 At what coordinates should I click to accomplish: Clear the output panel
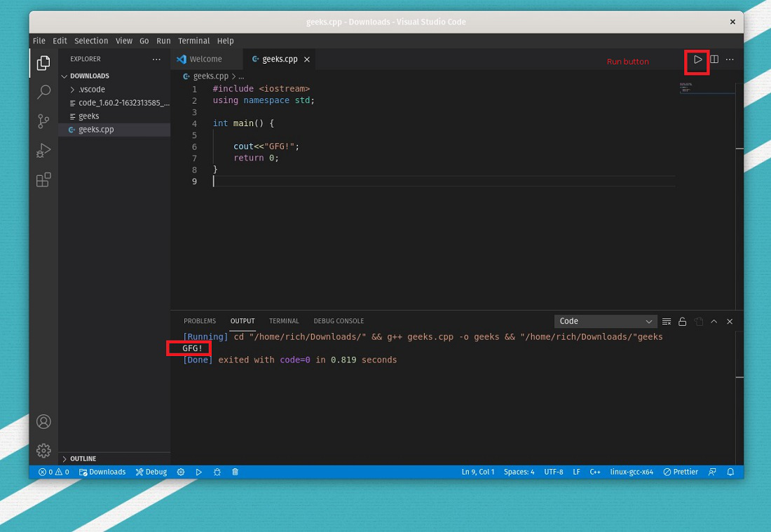pos(667,322)
